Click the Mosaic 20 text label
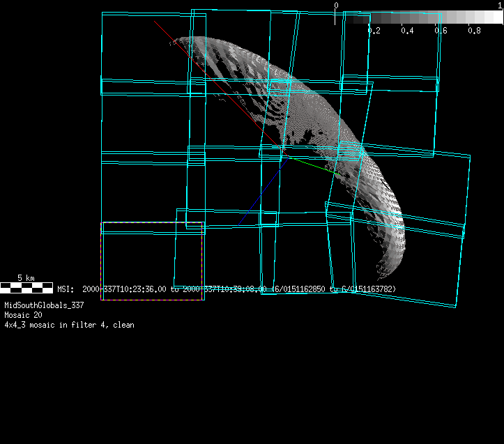This screenshot has height=444, width=504. coord(23,315)
